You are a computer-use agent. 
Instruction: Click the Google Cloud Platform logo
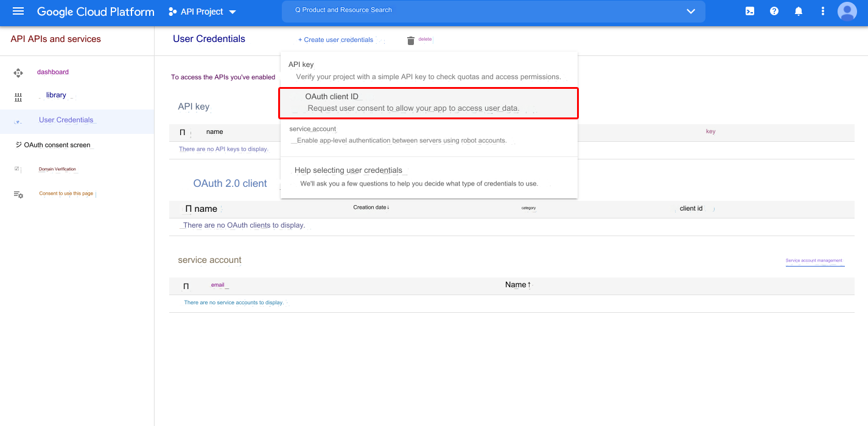click(96, 12)
